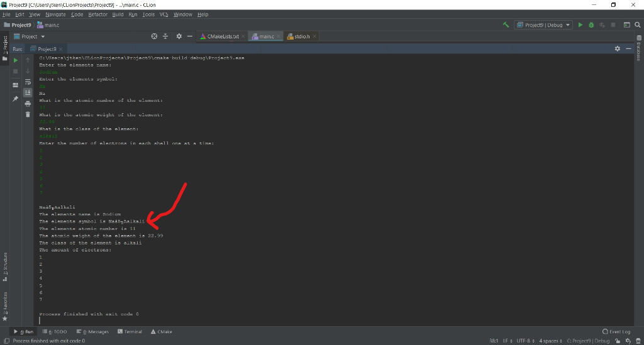Open the Help menu
This screenshot has height=345, width=644.
pyautogui.click(x=203, y=14)
